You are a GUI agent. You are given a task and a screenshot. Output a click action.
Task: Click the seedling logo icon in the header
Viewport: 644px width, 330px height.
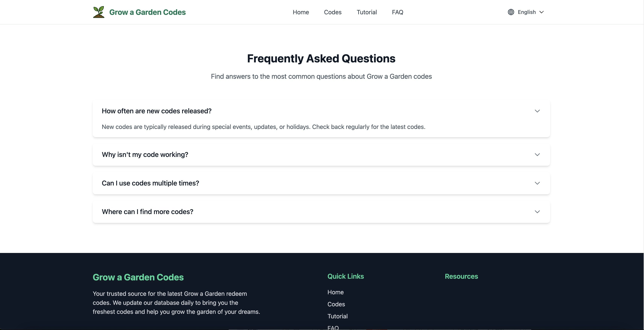pos(99,12)
